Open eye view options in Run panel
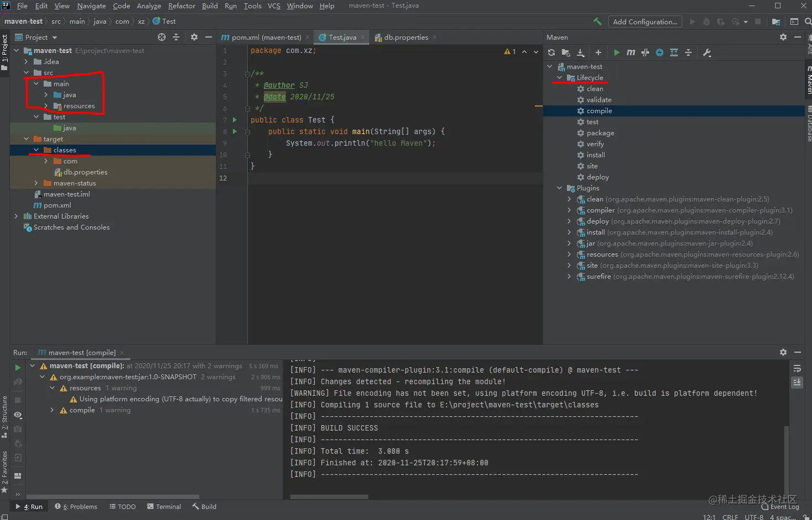 [18, 415]
